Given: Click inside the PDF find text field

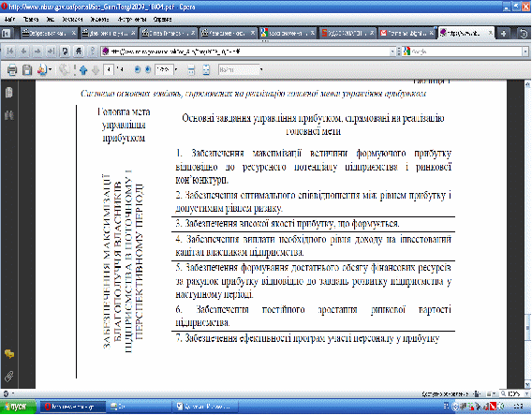Looking at the screenshot, I should click(238, 70).
